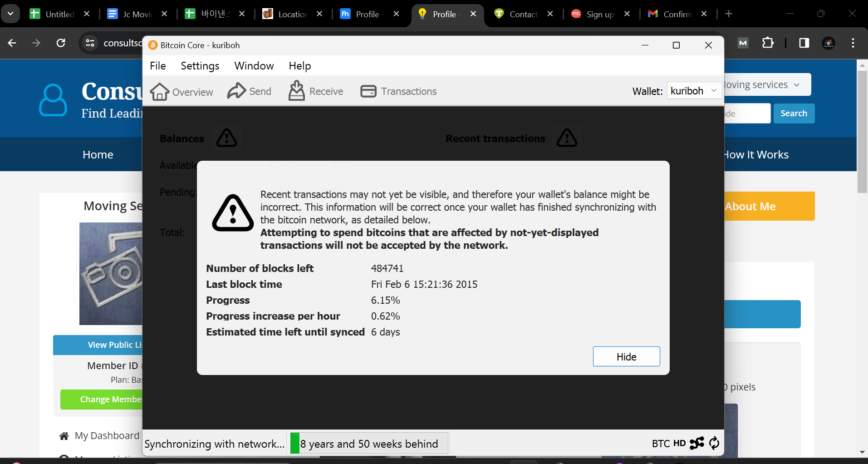The image size is (868, 464).
Task: Open a new Chrome tab
Action: 729,14
